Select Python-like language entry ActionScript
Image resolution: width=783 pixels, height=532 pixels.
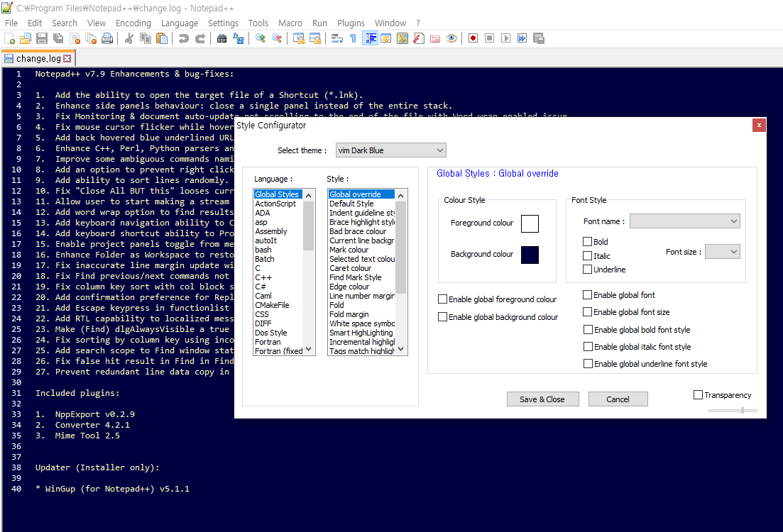[275, 204]
